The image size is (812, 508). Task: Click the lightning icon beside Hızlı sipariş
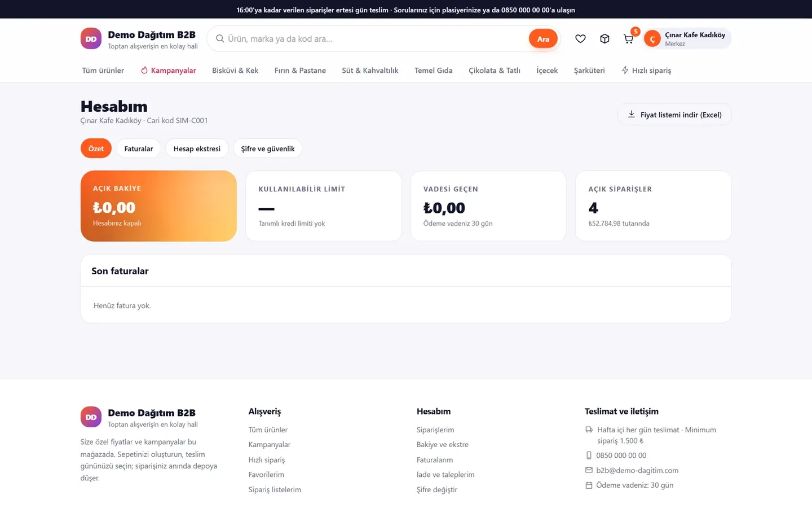(x=625, y=70)
